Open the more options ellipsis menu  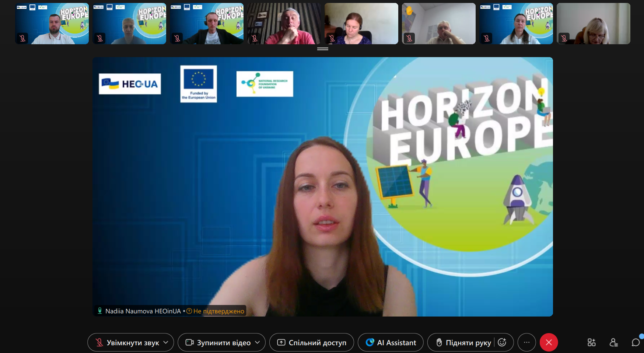527,343
